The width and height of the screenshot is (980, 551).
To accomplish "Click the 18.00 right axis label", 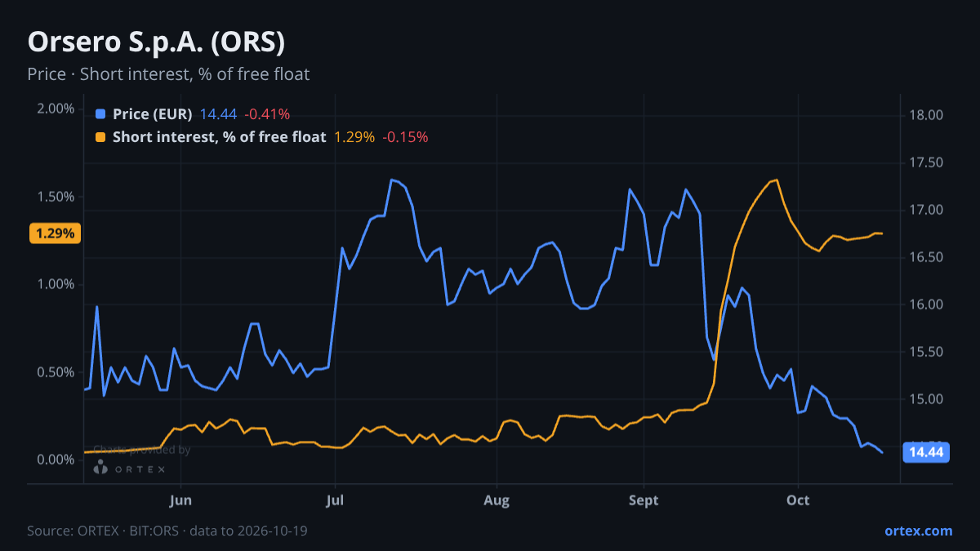I will coord(927,115).
